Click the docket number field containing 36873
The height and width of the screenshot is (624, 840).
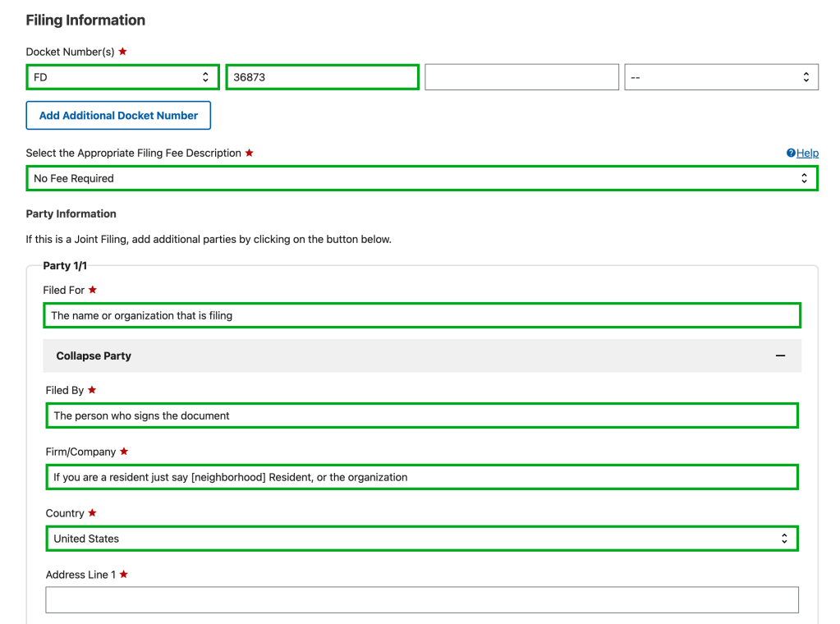coord(322,77)
